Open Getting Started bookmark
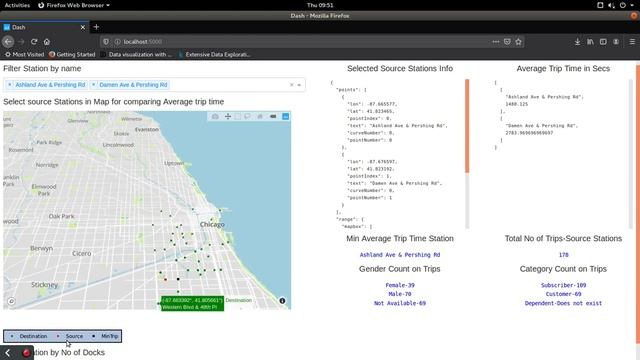This screenshot has width=640, height=360. (72, 54)
